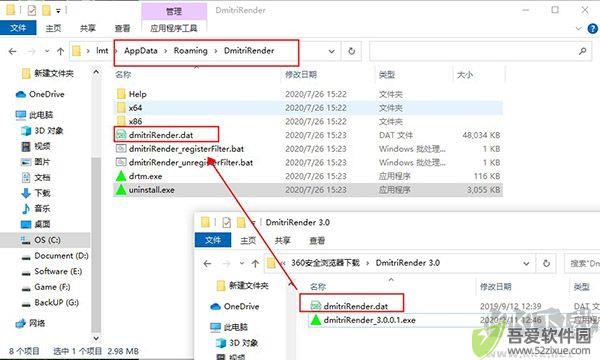
Task: Select the 管理 contextual tab
Action: [x=174, y=11]
